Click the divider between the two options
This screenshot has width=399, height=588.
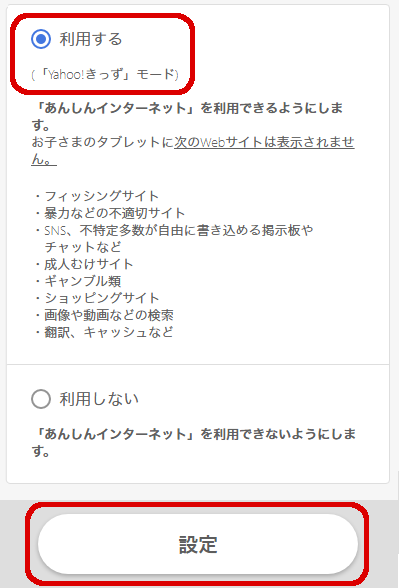click(198, 364)
